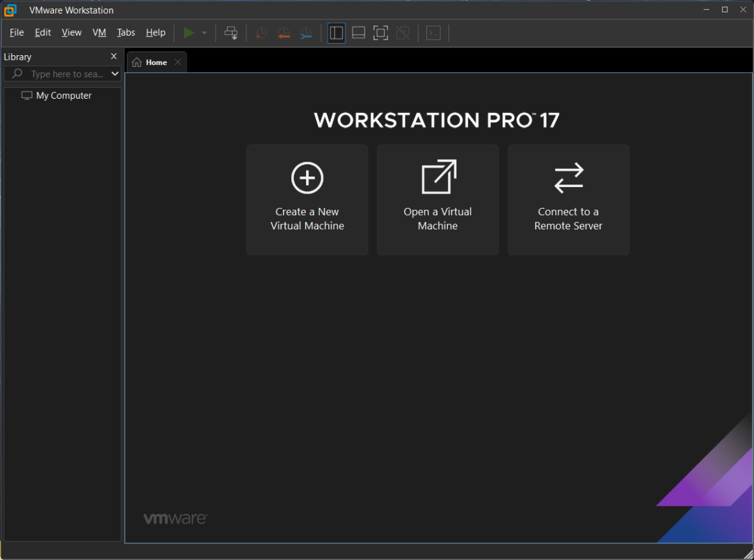Open the View menu
This screenshot has height=560, width=754.
[71, 32]
